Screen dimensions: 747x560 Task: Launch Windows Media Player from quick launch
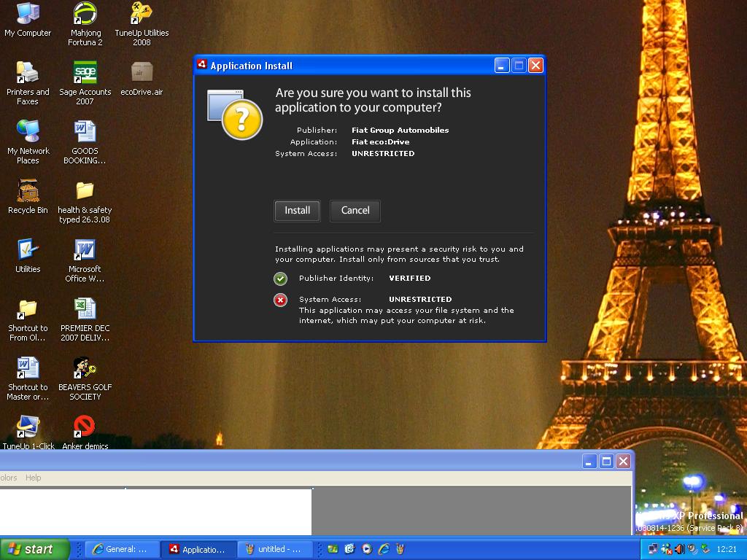click(366, 549)
